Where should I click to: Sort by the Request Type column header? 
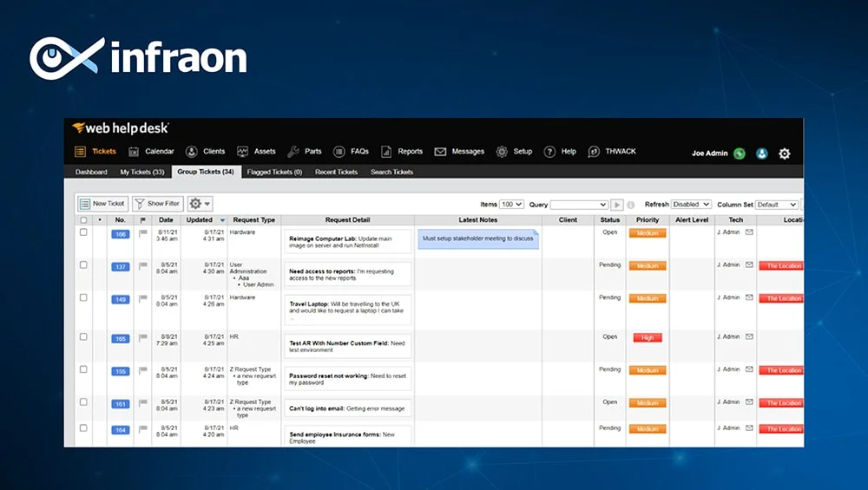click(x=254, y=220)
